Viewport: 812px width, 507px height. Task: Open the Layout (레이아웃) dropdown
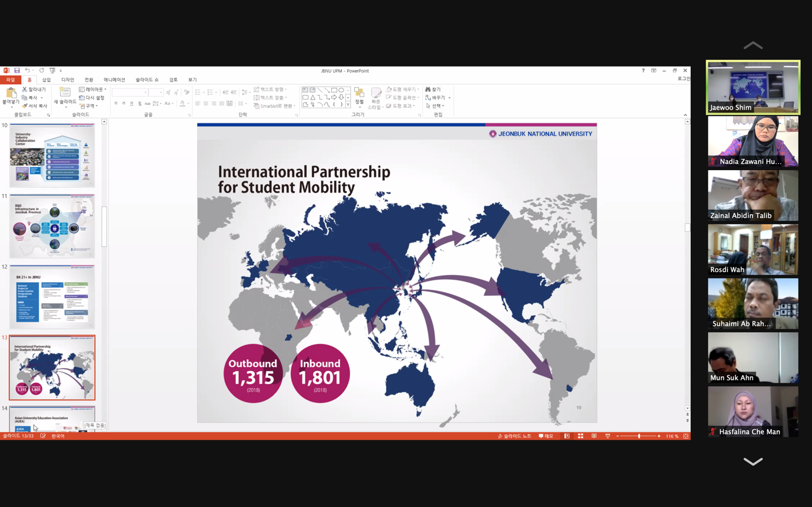pos(93,90)
